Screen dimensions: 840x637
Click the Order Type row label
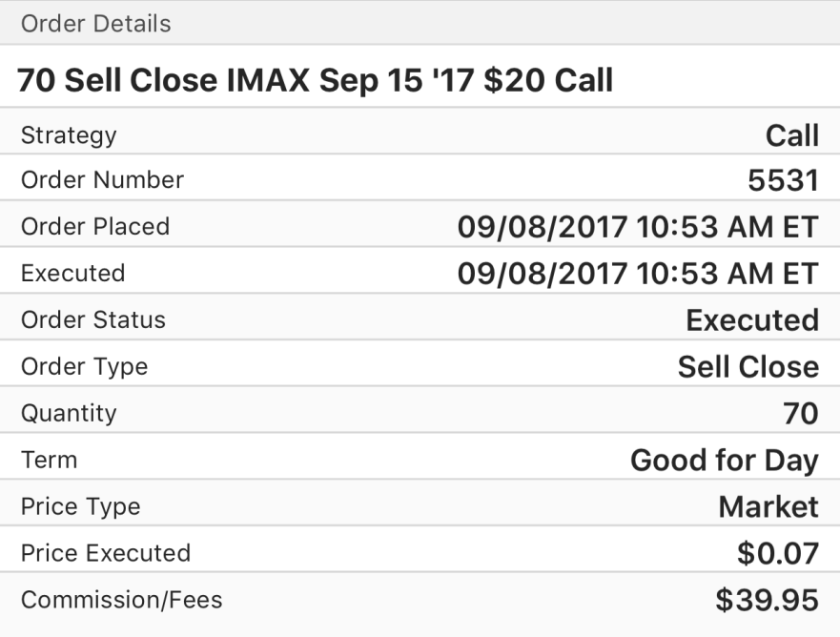(85, 366)
